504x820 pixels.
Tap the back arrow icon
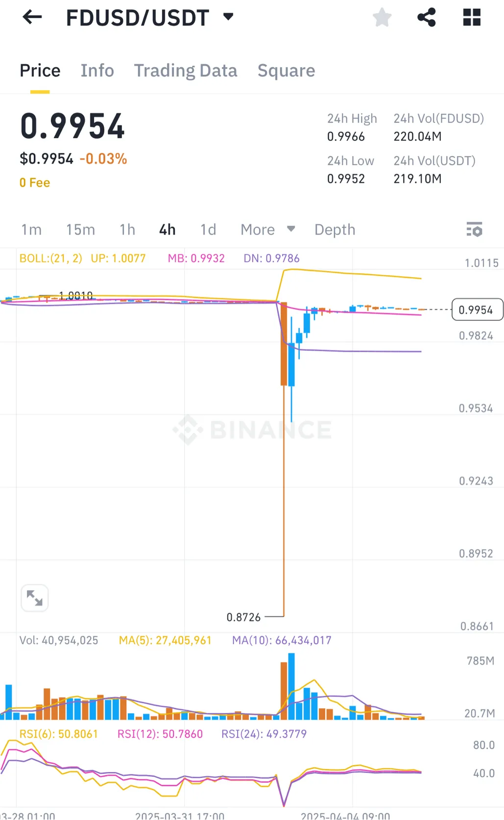(32, 18)
